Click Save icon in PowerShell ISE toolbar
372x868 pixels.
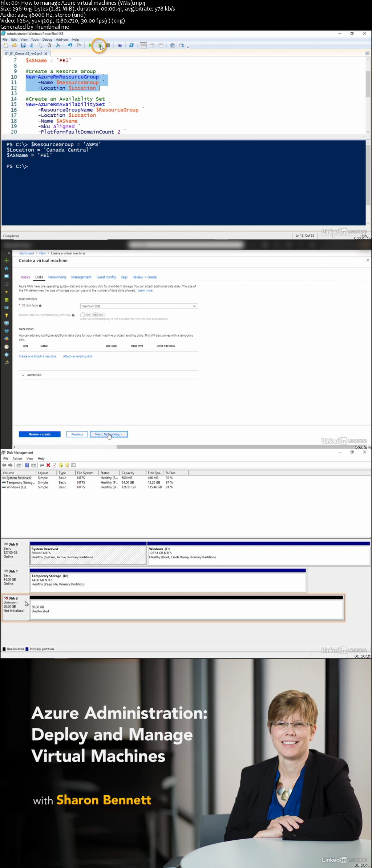(x=23, y=45)
